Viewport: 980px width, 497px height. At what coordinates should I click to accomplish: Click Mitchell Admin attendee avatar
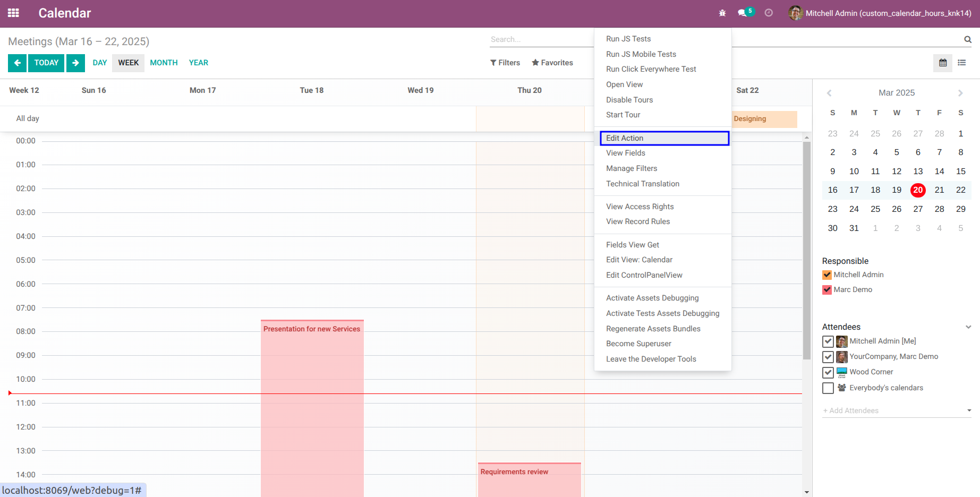tap(842, 341)
